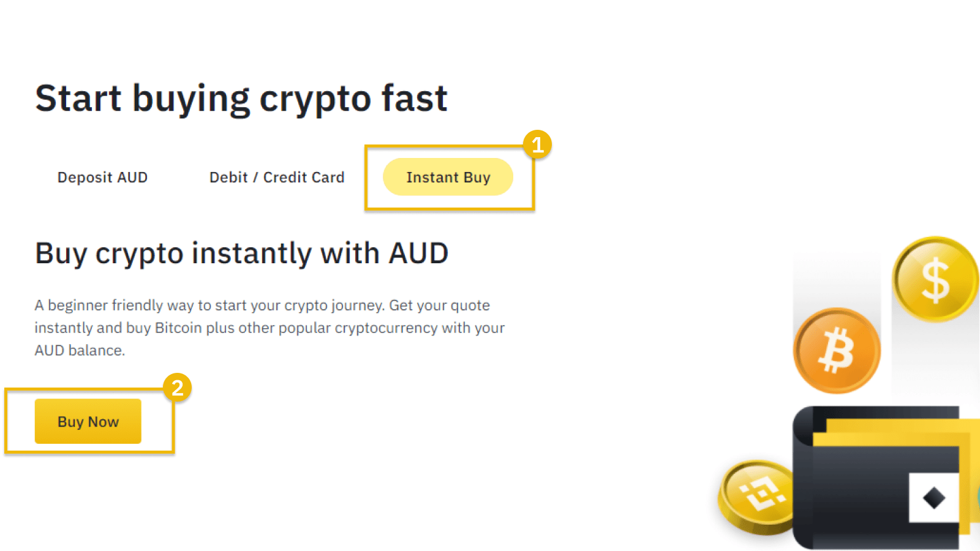Open the Debit / Credit Card tab
Viewport: 980px width, 551px height.
(x=277, y=178)
